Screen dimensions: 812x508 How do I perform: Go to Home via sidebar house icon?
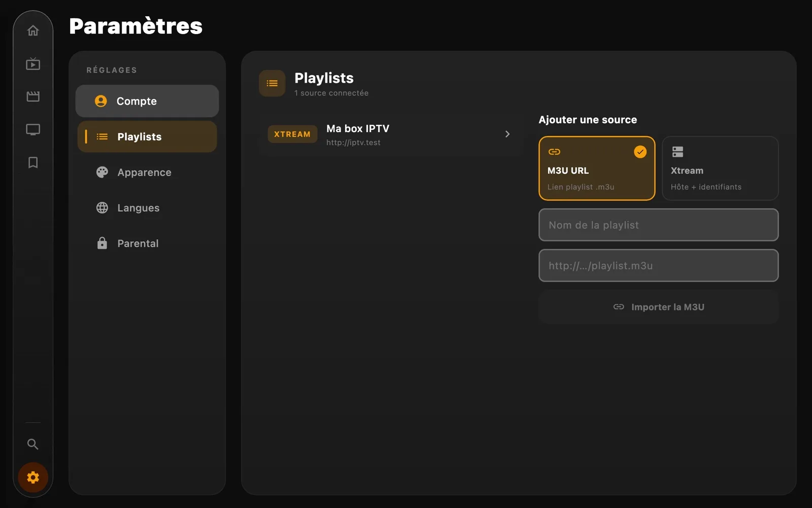33,30
